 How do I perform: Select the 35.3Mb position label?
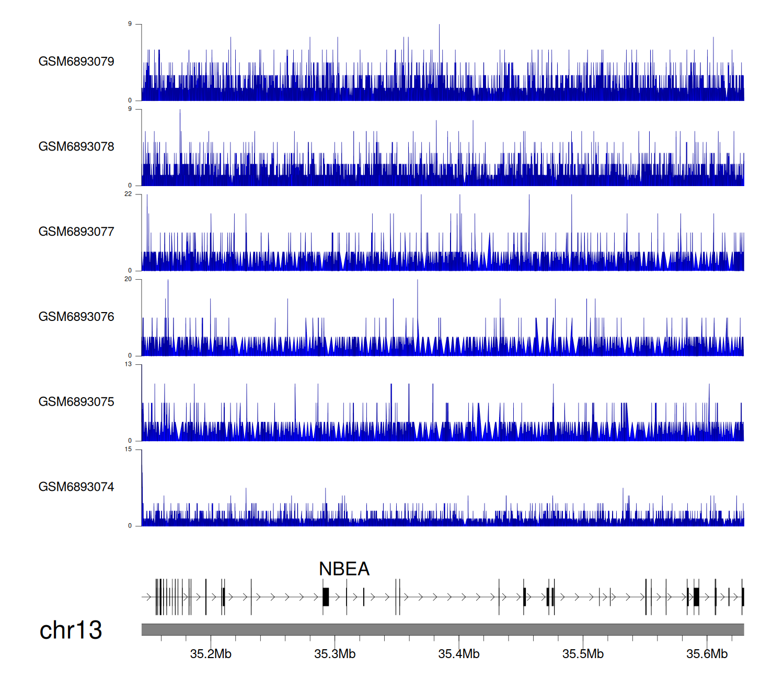(x=335, y=654)
